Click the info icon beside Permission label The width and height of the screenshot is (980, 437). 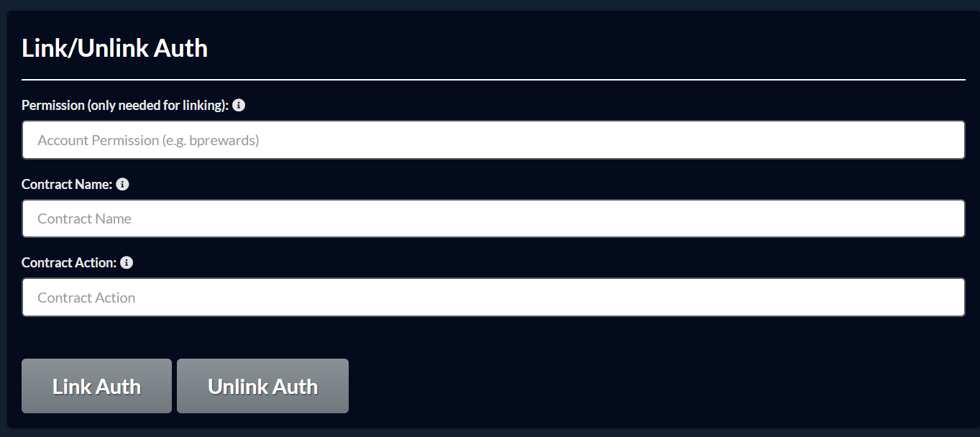coord(239,105)
